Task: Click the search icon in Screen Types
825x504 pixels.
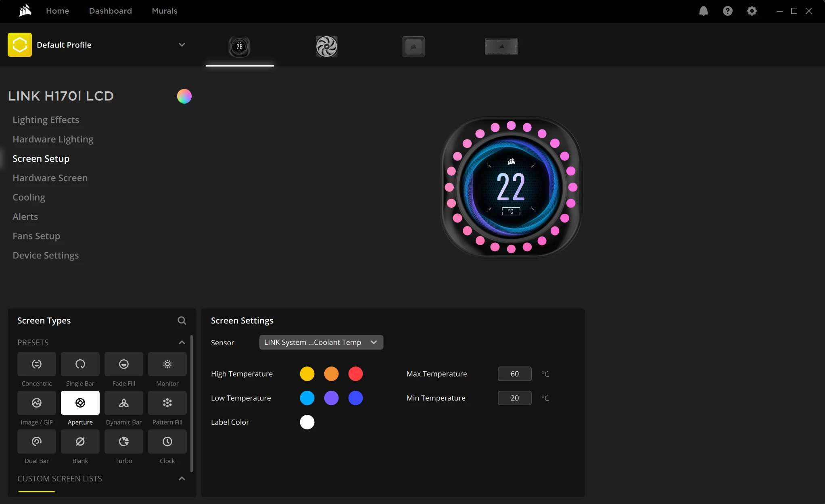Action: [x=182, y=321]
